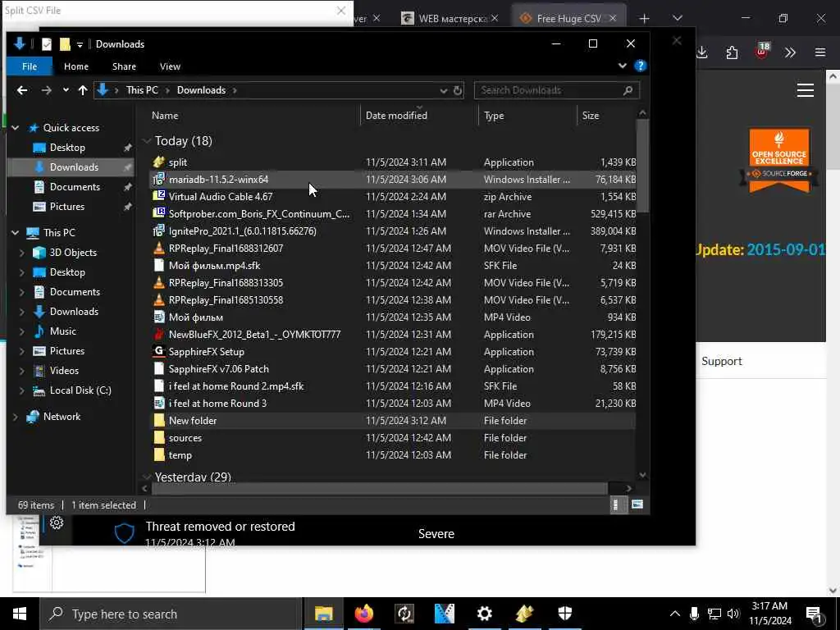The image size is (840, 630).
Task: Go back with the left arrow
Action: click(x=22, y=90)
